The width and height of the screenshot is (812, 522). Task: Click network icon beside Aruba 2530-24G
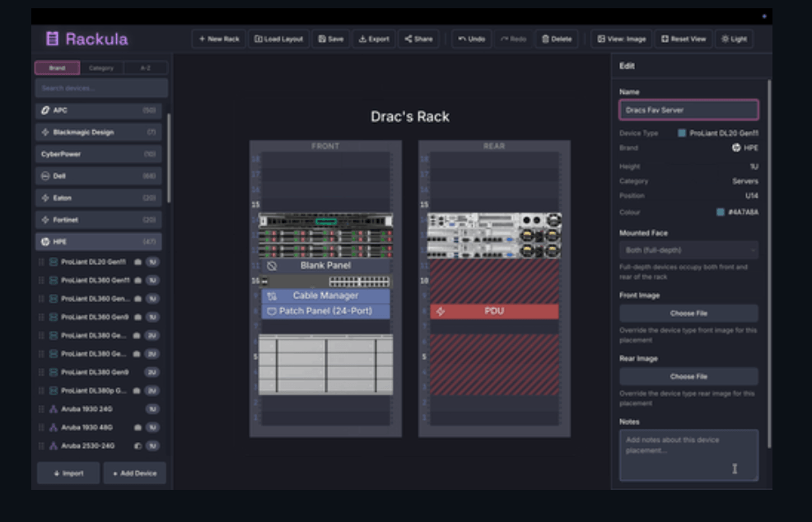[53, 446]
